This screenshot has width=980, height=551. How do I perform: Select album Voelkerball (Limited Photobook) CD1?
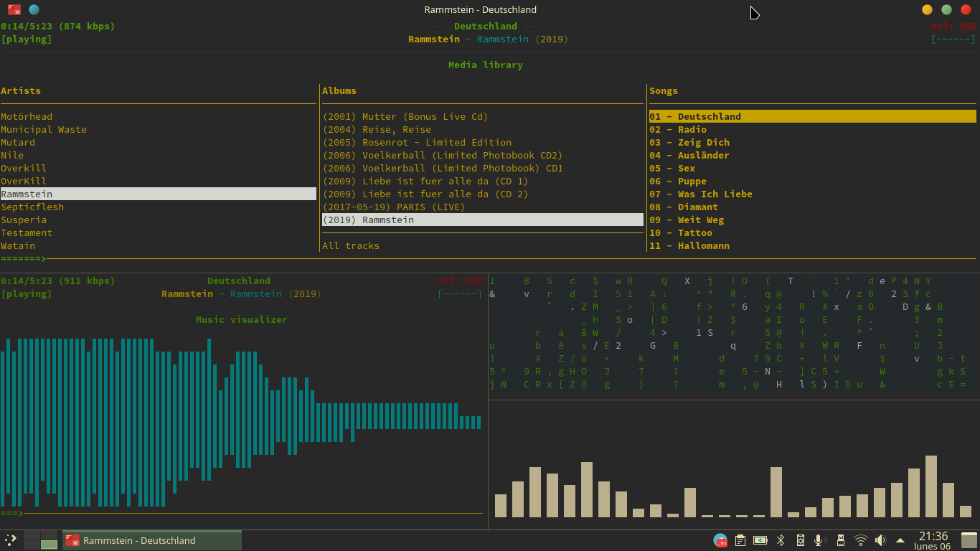(443, 169)
